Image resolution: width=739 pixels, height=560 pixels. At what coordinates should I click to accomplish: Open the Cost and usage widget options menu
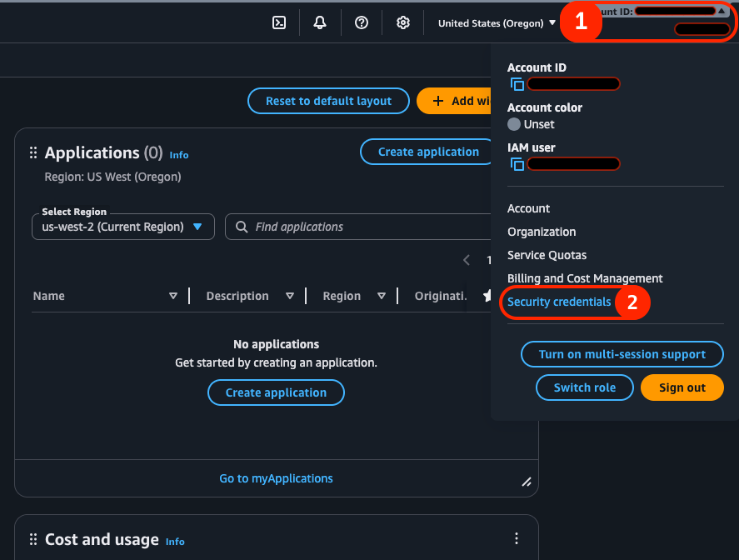click(517, 537)
